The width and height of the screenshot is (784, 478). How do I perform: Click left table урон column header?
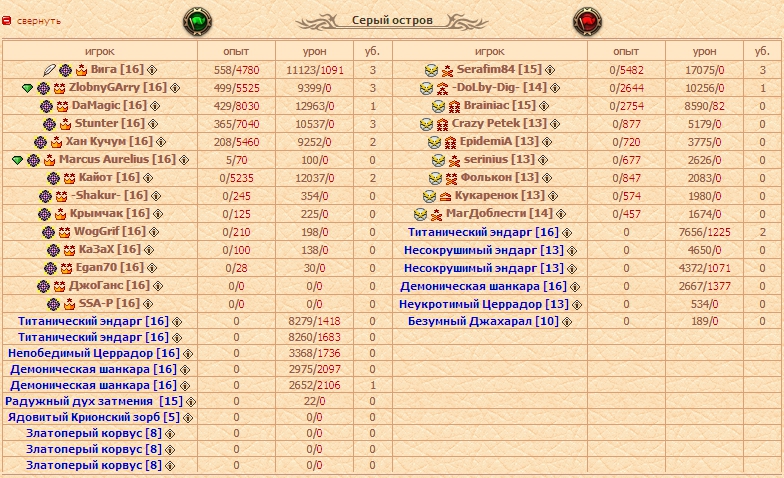tap(314, 51)
